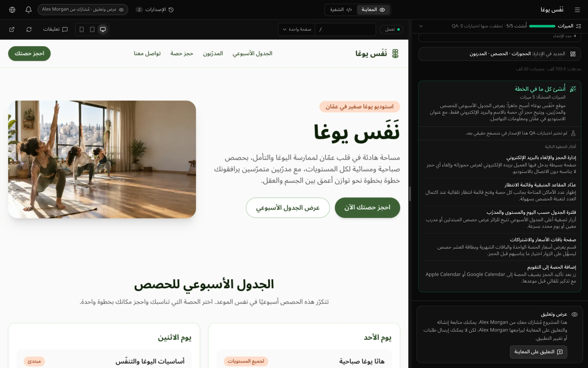The width and height of the screenshot is (588, 368).
Task: Click the عرض وتعليق shared access badge
Action: [x=83, y=9]
